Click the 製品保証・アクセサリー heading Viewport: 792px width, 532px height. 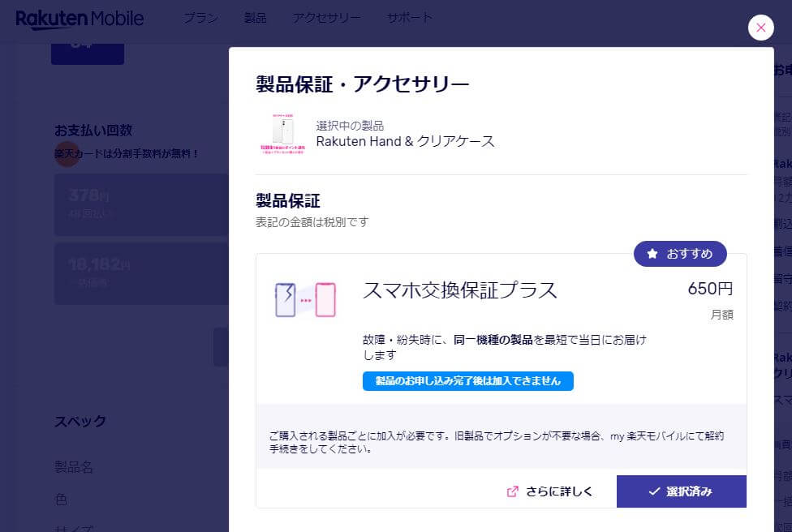(362, 84)
